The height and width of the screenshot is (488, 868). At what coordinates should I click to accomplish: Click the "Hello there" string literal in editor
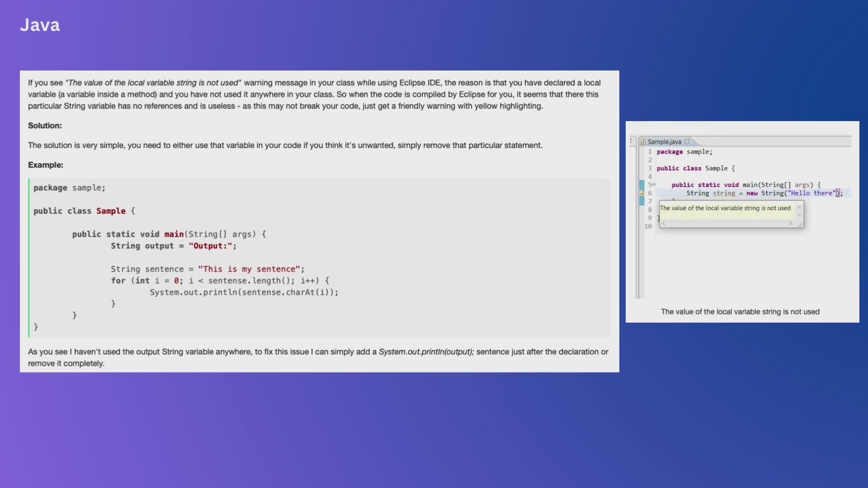(x=811, y=193)
